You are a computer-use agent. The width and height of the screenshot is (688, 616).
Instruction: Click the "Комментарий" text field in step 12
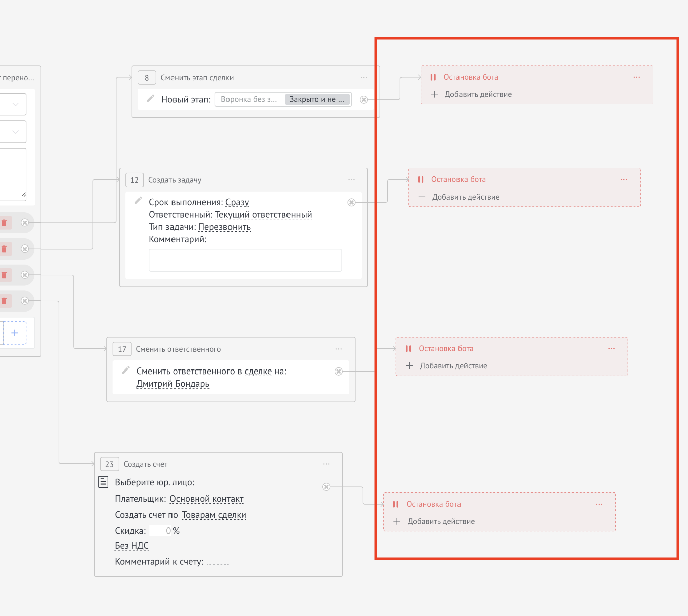pos(245,260)
